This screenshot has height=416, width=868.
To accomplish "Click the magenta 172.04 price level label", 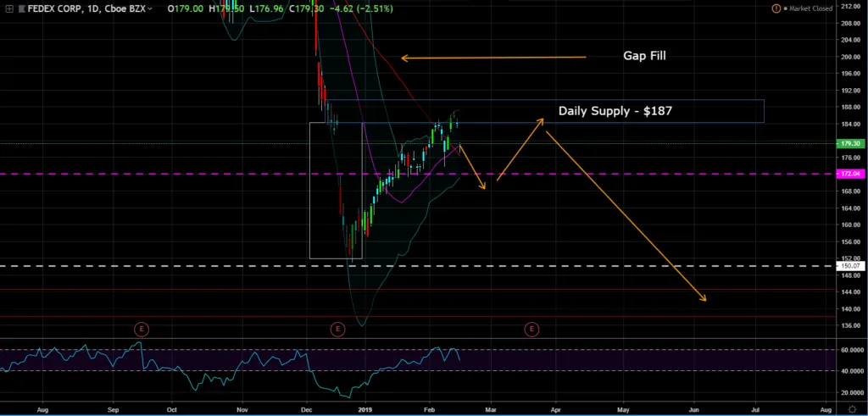I will click(849, 174).
